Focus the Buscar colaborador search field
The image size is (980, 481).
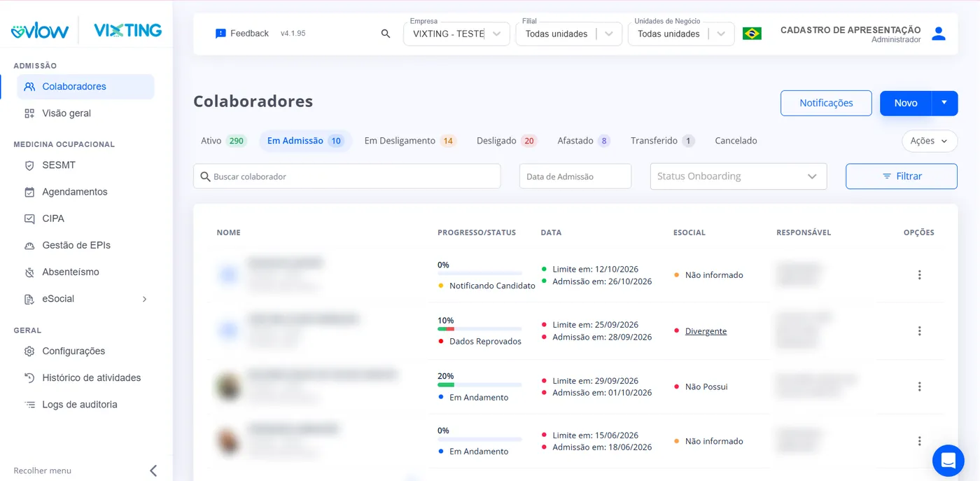click(347, 176)
